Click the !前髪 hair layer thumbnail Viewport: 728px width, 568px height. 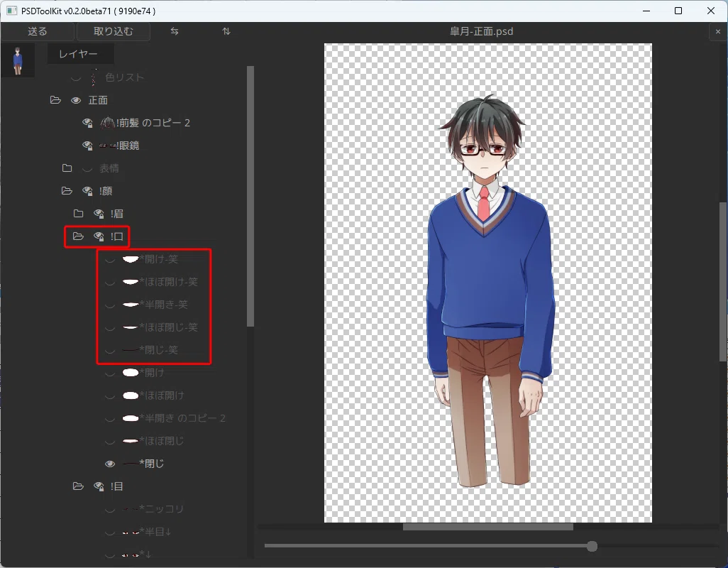[108, 123]
